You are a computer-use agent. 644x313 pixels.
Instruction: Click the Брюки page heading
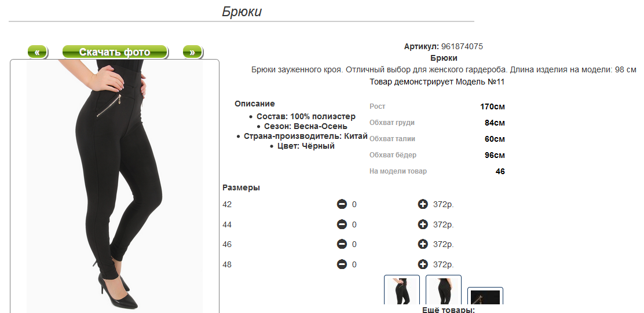tap(241, 12)
